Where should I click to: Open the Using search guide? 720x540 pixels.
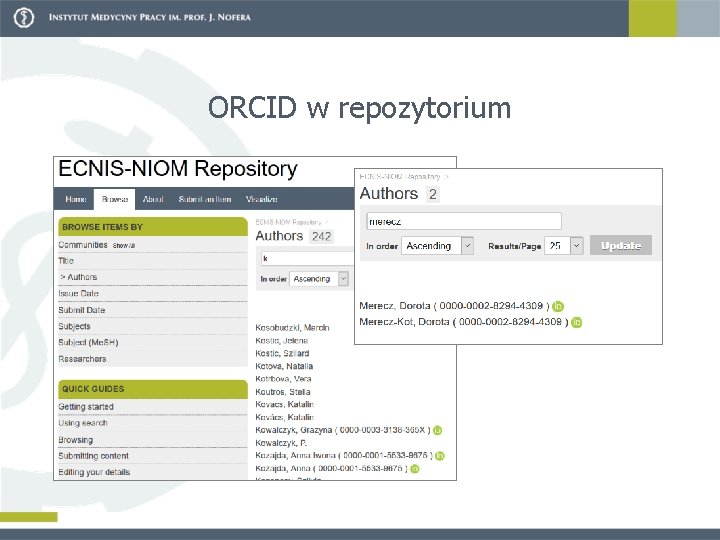(x=83, y=423)
